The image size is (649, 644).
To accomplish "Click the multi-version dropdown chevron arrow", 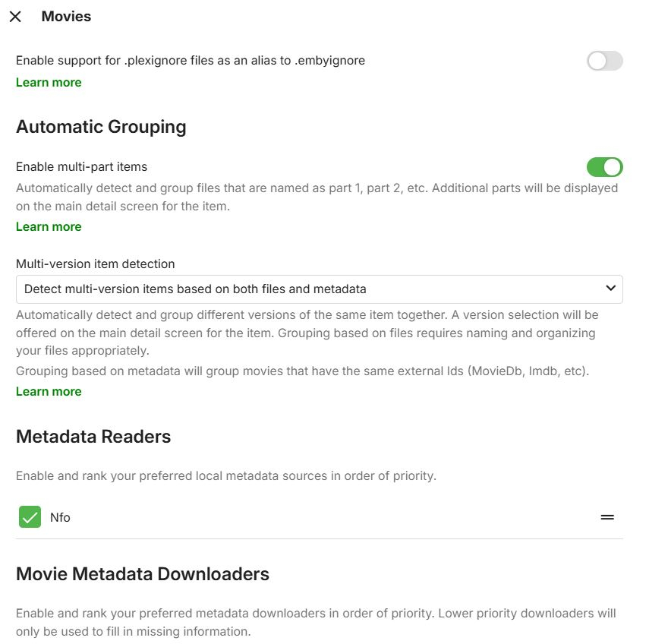I will 610,289.
